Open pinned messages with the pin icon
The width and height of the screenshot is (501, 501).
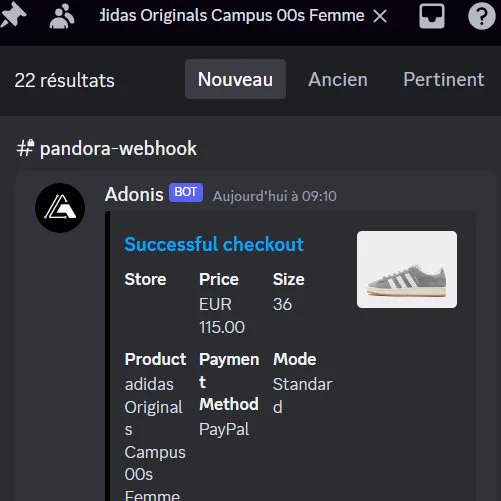click(x=13, y=15)
